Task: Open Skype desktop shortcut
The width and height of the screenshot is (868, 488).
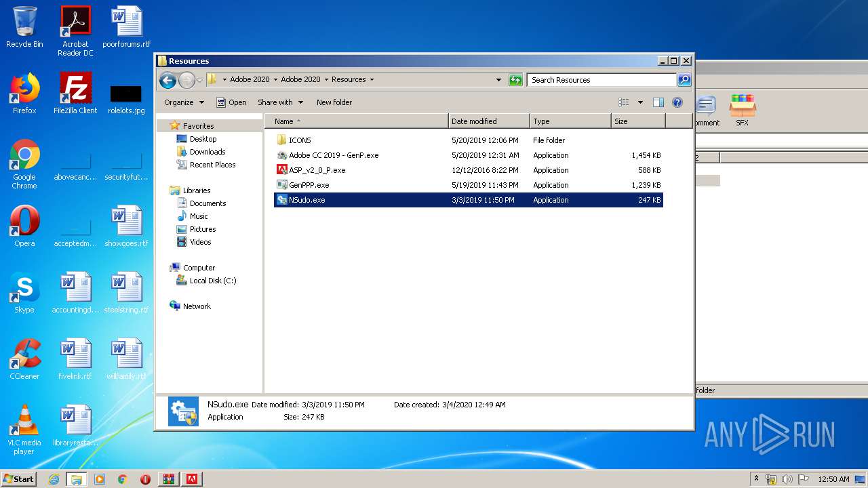Action: click(24, 293)
